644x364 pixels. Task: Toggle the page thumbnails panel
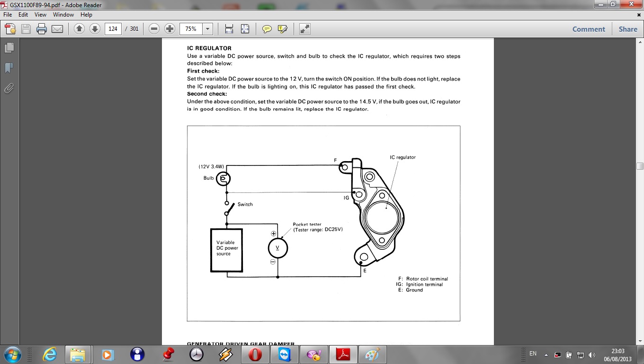pyautogui.click(x=9, y=48)
